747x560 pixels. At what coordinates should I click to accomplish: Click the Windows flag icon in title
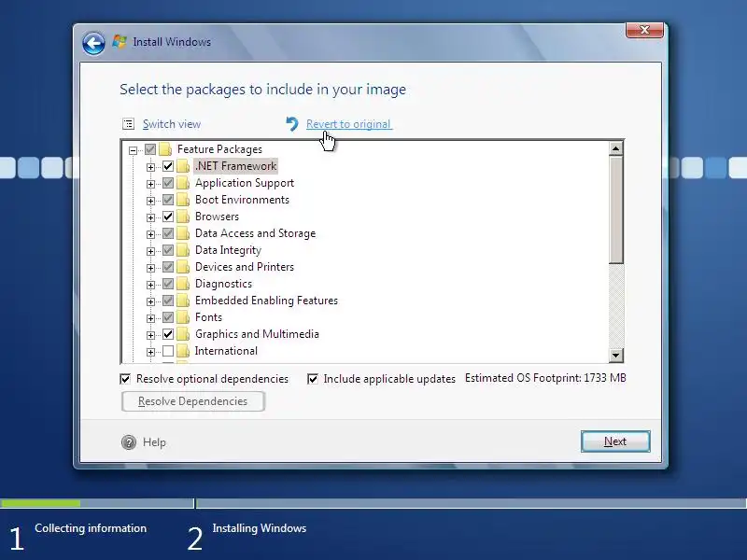(120, 42)
